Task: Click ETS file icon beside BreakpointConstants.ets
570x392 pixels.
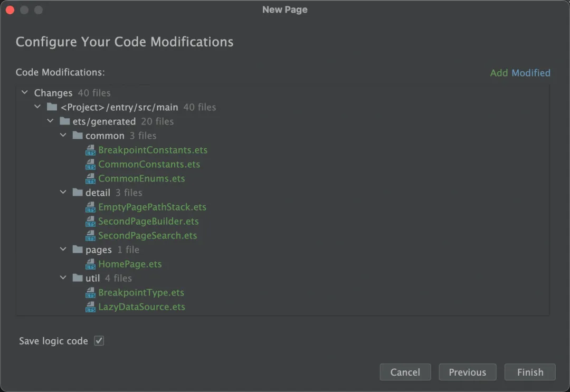Action: (x=90, y=150)
